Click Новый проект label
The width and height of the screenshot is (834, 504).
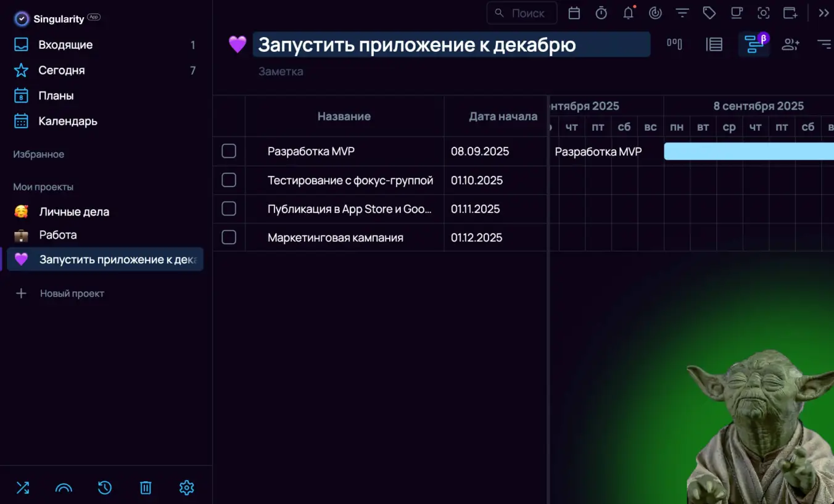[72, 294]
